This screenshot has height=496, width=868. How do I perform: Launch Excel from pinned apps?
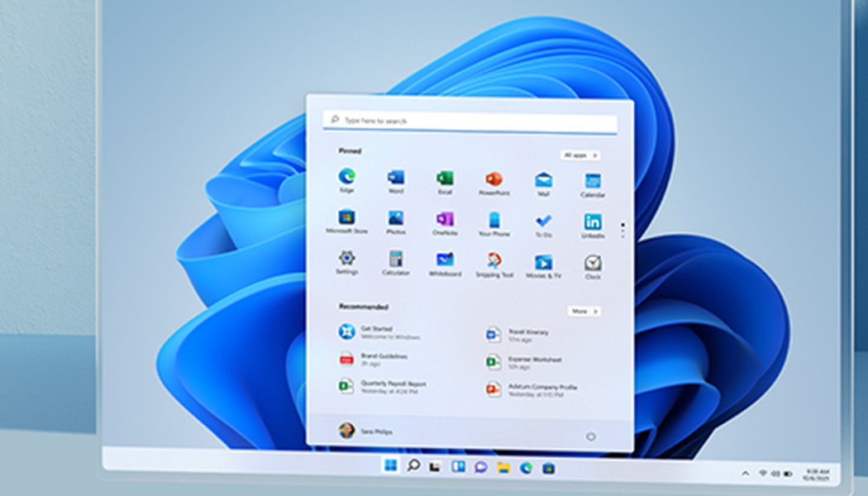tap(445, 179)
